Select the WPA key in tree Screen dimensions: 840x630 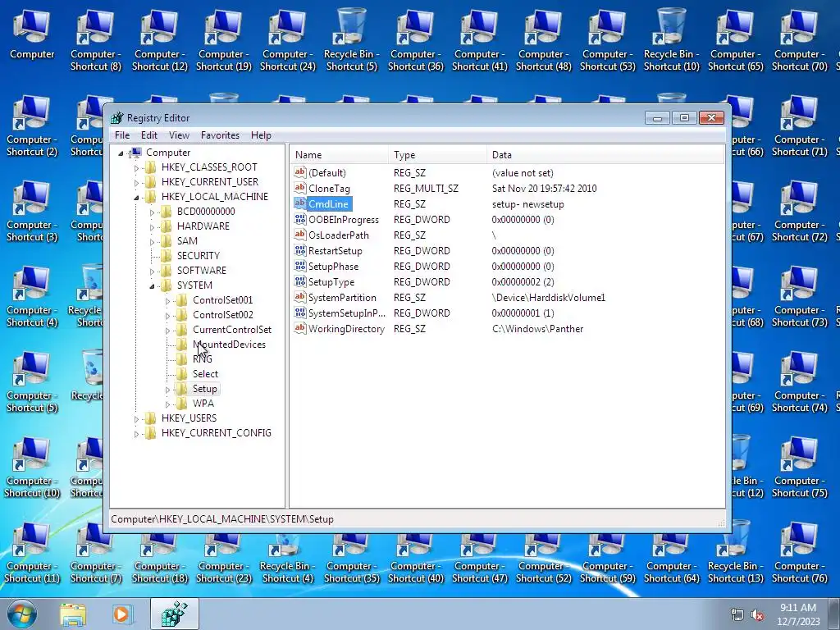pos(203,404)
